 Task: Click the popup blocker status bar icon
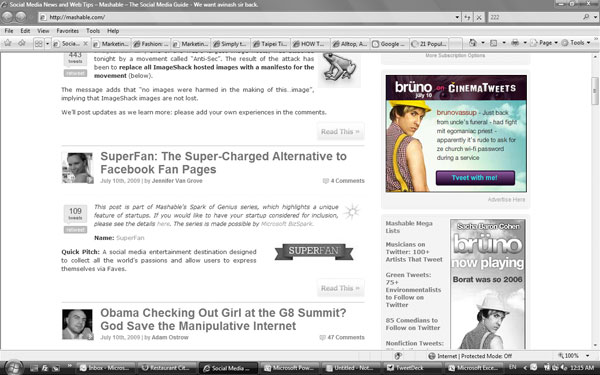click(x=398, y=356)
